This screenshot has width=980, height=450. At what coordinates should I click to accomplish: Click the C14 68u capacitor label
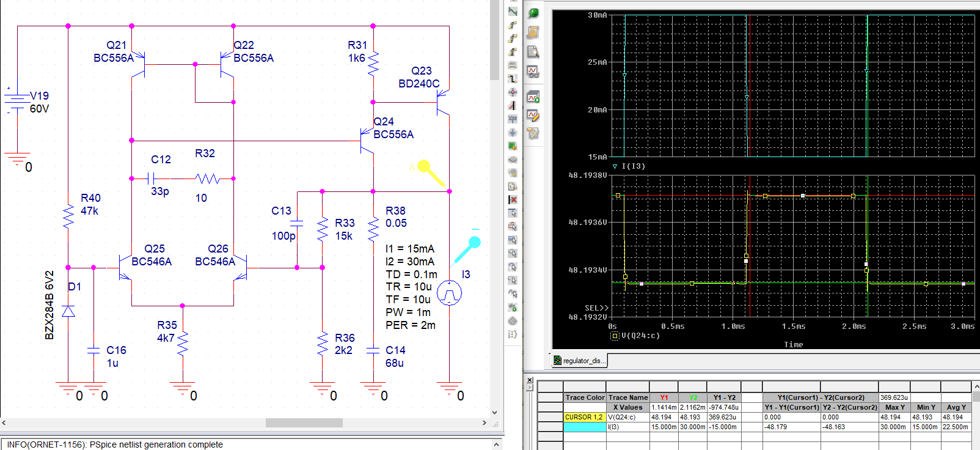click(x=395, y=356)
